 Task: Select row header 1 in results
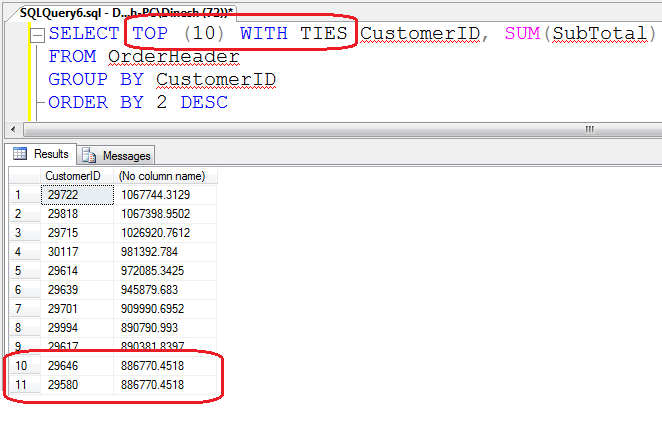click(25, 195)
